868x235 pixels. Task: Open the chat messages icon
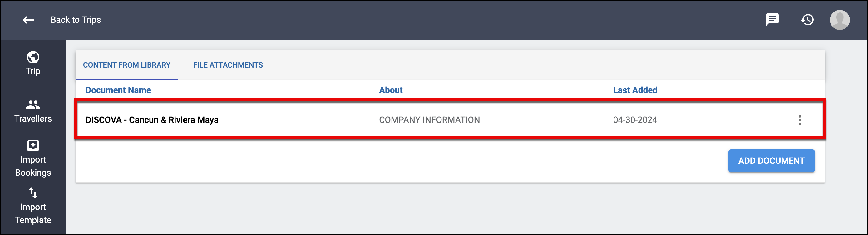tap(772, 20)
